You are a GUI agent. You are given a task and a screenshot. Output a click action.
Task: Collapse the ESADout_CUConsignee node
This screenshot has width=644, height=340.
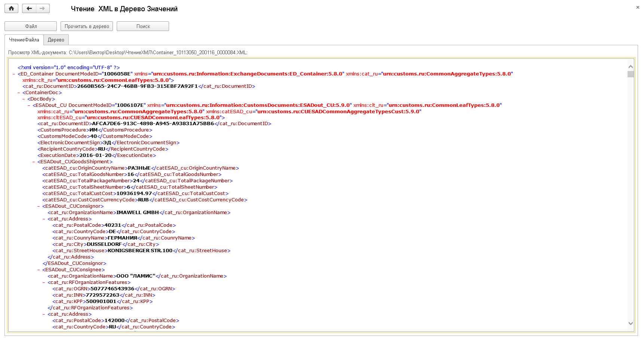pyautogui.click(x=39, y=270)
